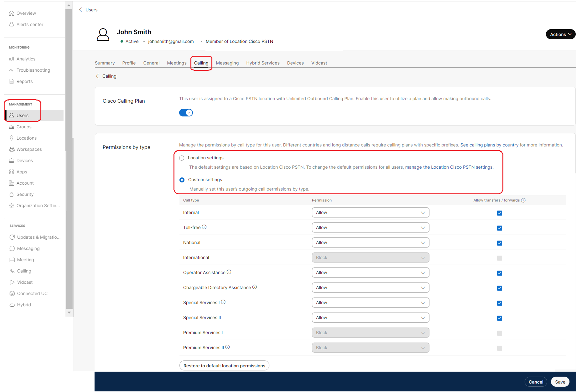Select the Custom settings radio button
Screen dimensions: 579x392
coord(182,179)
